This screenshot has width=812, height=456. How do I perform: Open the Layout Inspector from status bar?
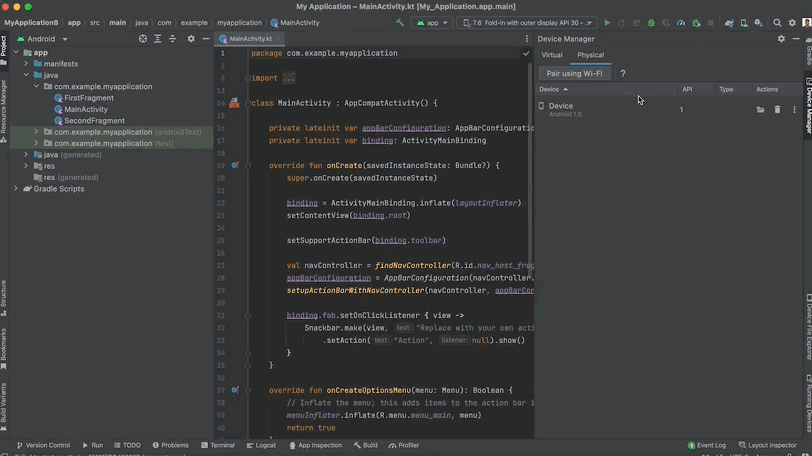[767, 445]
